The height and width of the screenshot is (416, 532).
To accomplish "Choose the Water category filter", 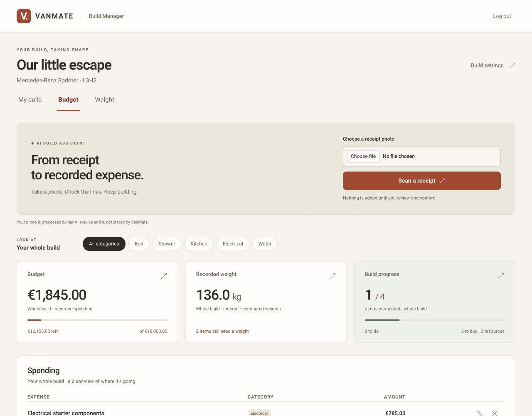I will coord(265,244).
